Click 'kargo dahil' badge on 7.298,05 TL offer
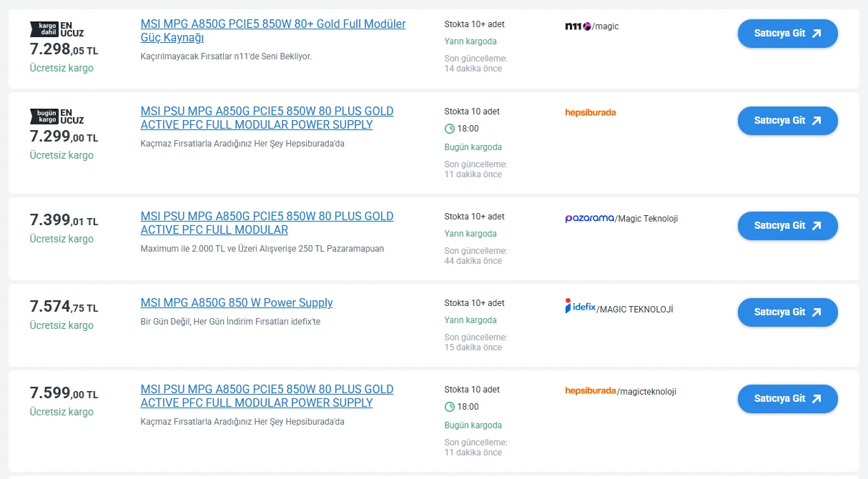The height and width of the screenshot is (479, 868). (43, 29)
